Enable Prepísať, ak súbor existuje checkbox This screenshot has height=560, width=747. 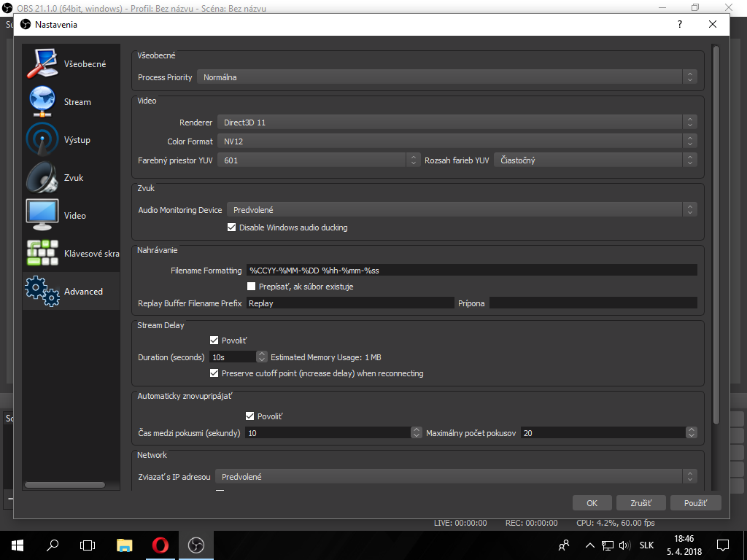251,286
